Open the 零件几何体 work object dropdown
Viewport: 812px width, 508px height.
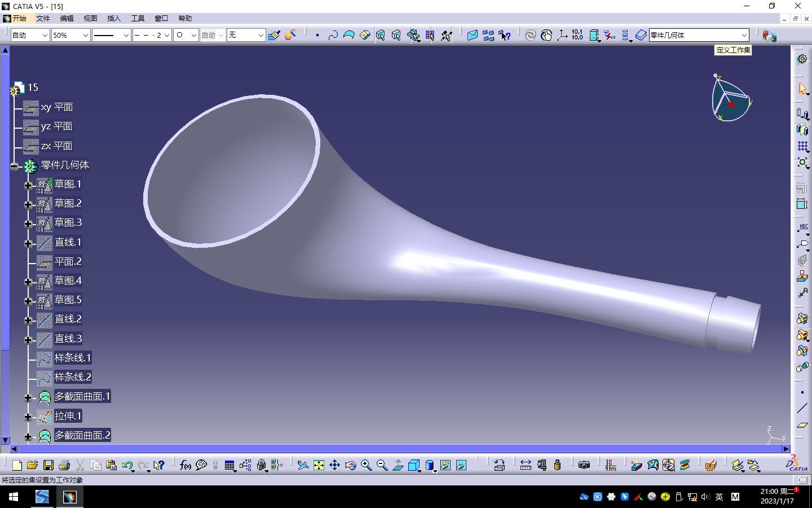699,35
